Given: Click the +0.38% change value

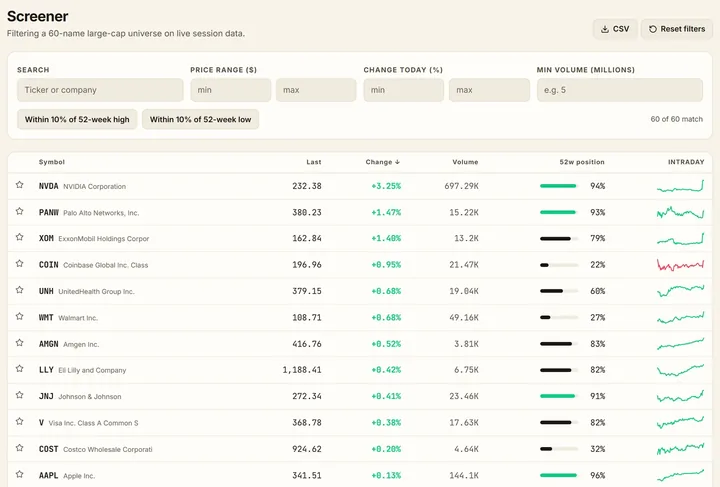Looking at the screenshot, I should click(x=386, y=423).
